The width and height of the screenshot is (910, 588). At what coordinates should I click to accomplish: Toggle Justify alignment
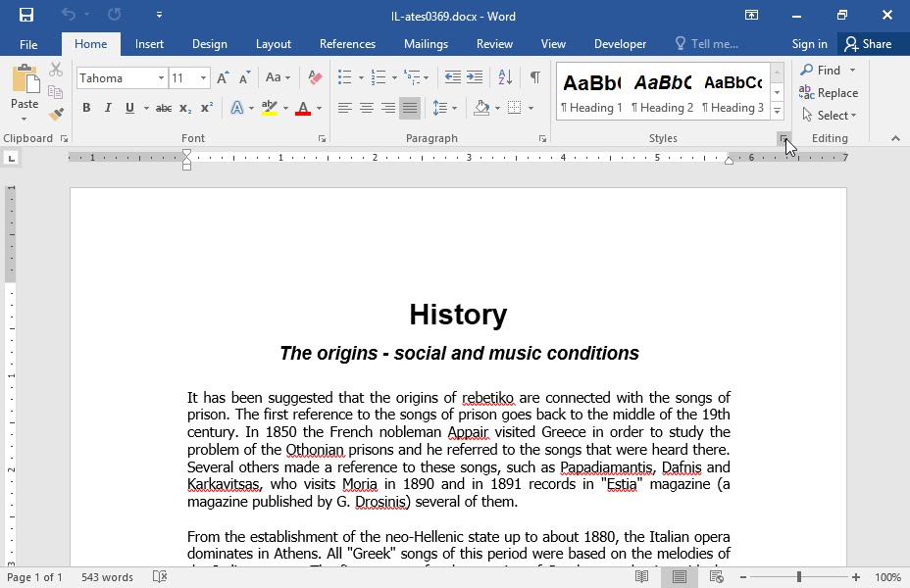(x=410, y=108)
